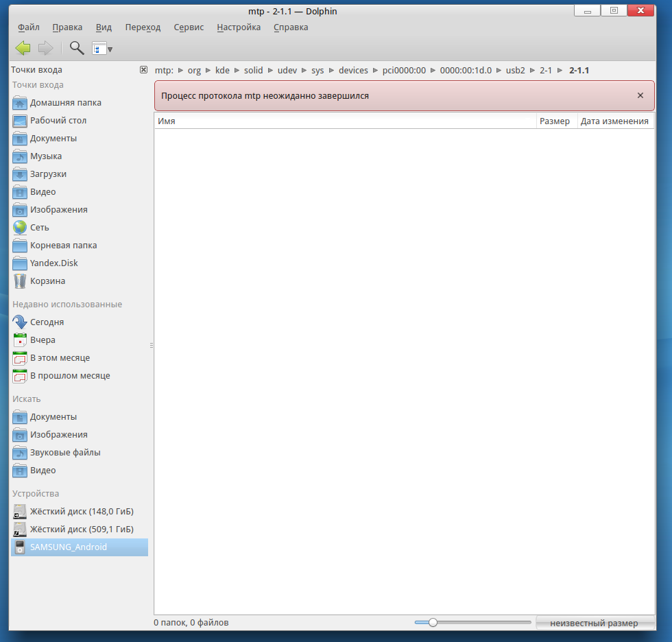The width and height of the screenshot is (672, 642).
Task: Go back with the green arrow
Action: [x=23, y=48]
